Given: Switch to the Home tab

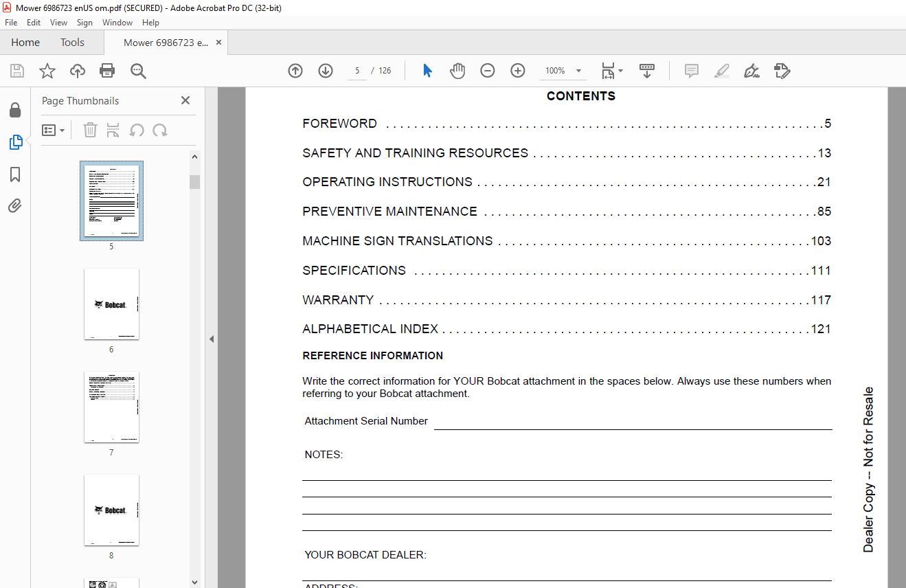Looking at the screenshot, I should [x=25, y=43].
